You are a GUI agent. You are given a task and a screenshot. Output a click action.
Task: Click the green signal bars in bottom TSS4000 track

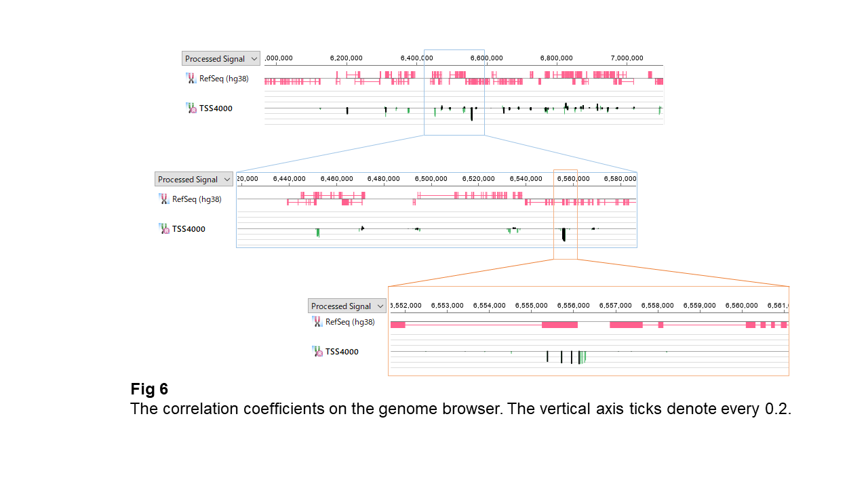point(583,357)
